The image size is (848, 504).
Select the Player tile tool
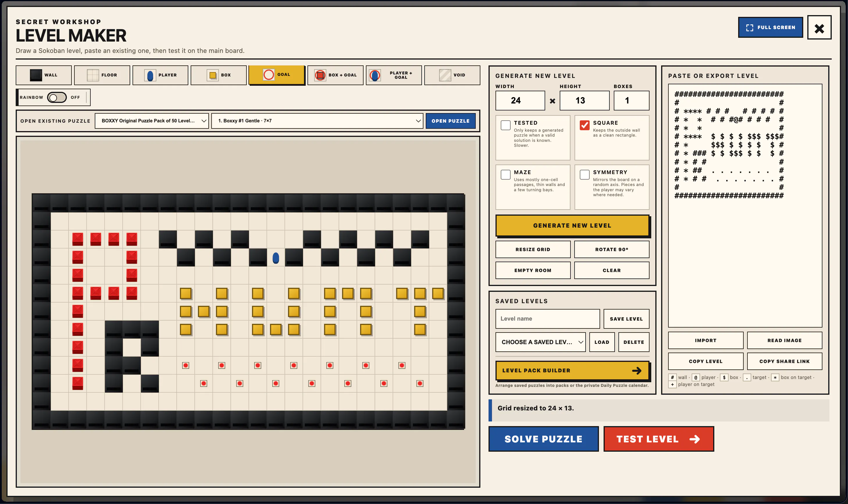coord(160,75)
